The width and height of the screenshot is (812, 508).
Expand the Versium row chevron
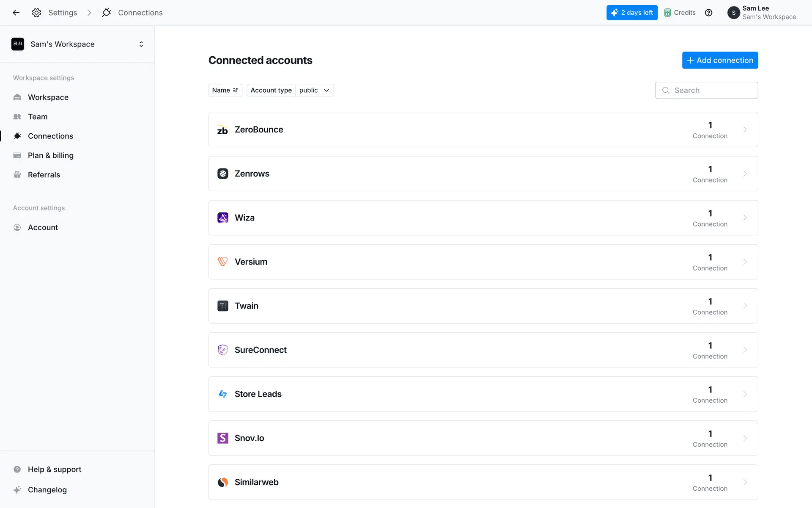coord(745,262)
